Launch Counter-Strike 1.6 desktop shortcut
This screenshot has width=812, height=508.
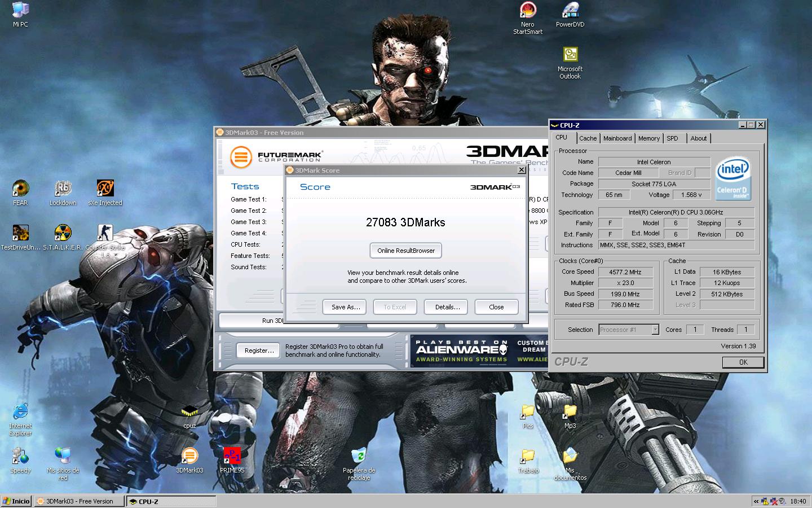coord(105,240)
